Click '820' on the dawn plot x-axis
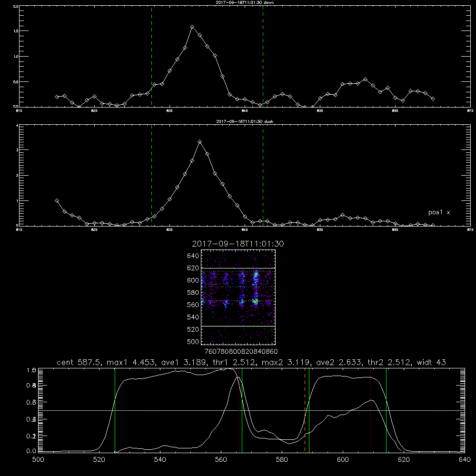Screen dimensions: 476x476 [94, 111]
